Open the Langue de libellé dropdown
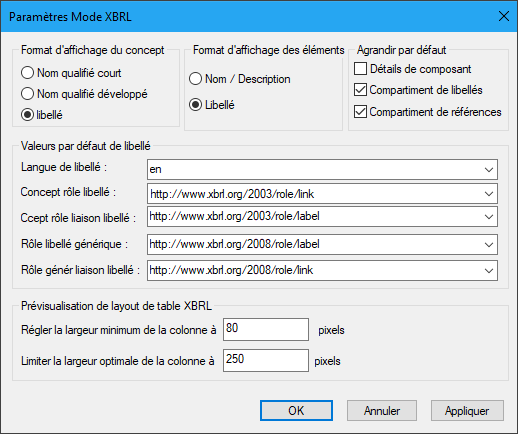Viewport: 518px width, 434px height. (489, 169)
